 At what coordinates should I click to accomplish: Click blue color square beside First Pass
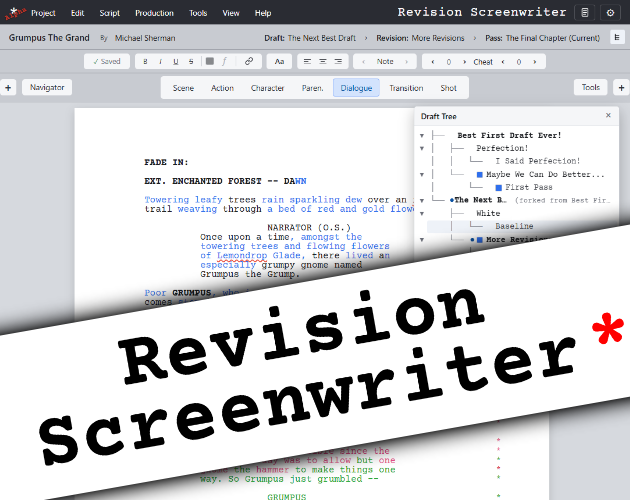coord(499,188)
